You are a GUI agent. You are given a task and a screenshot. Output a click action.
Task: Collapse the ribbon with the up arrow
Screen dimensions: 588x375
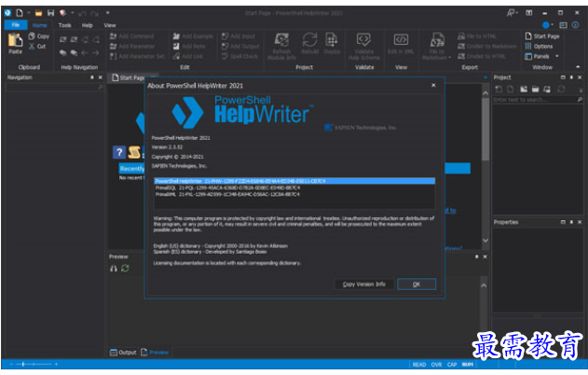pos(578,67)
